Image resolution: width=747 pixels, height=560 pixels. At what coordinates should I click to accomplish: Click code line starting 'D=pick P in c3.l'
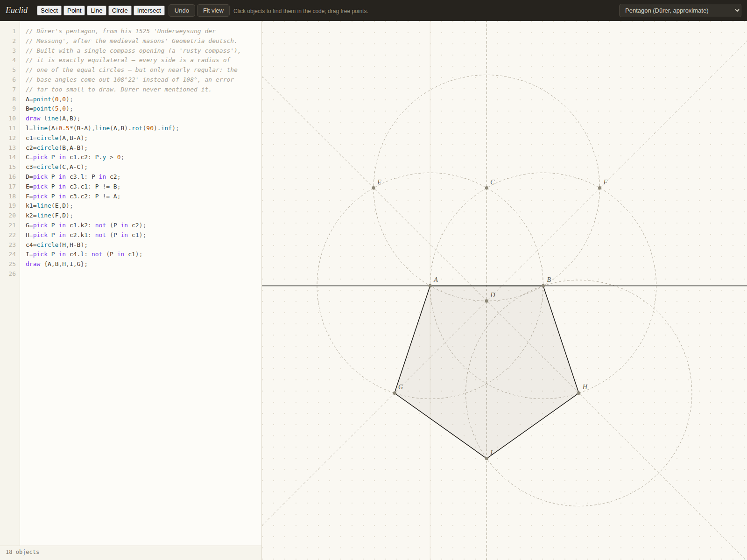point(73,177)
